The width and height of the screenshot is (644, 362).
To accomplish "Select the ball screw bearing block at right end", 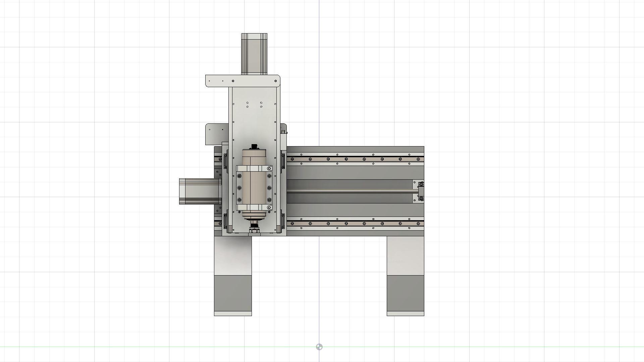I will click(x=421, y=191).
